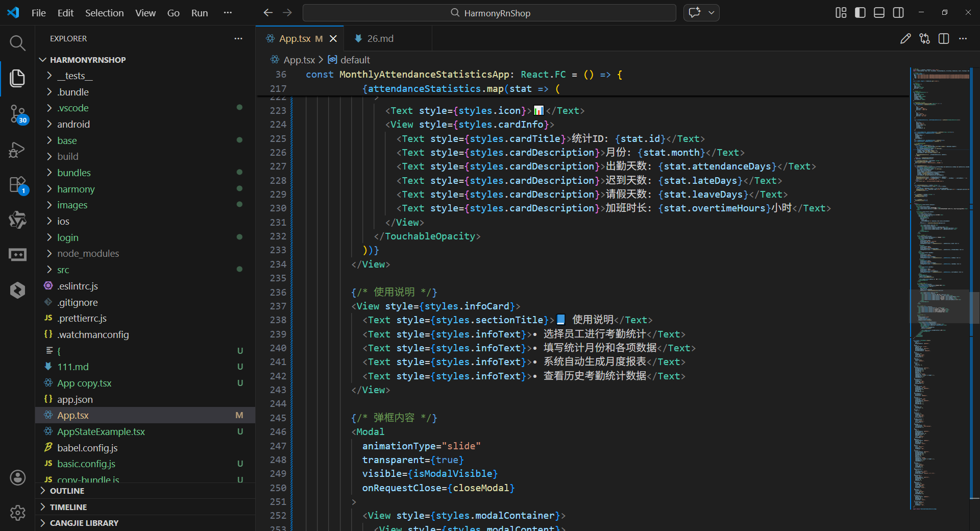Open the activity bar icon below Extensions

point(17,220)
